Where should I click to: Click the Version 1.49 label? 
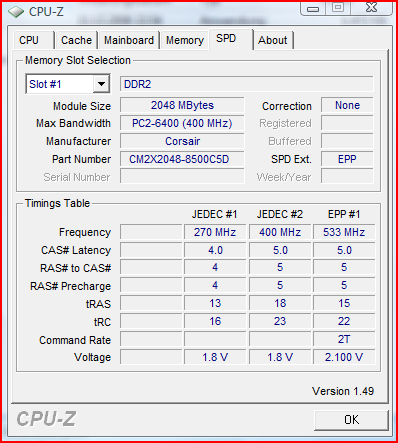tap(343, 391)
